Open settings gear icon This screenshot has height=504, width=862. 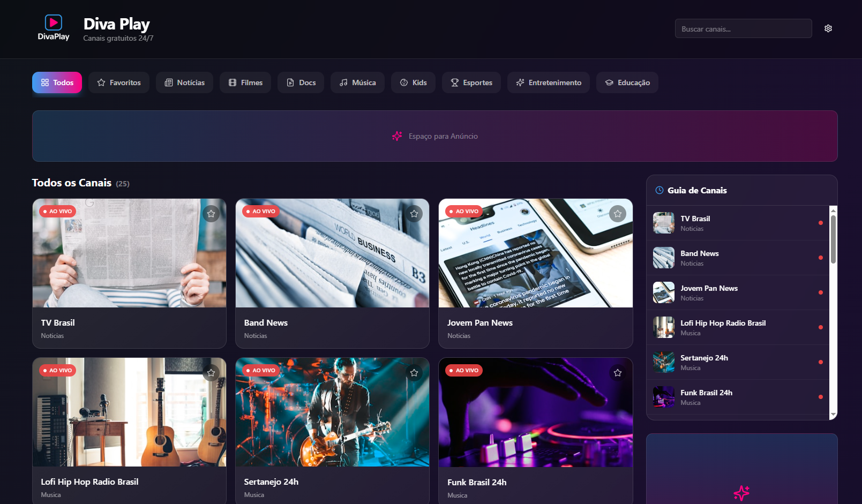tap(828, 28)
